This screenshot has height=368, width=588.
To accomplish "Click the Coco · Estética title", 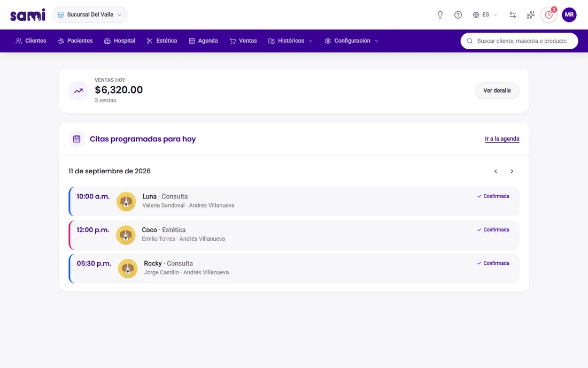I will click(164, 230).
